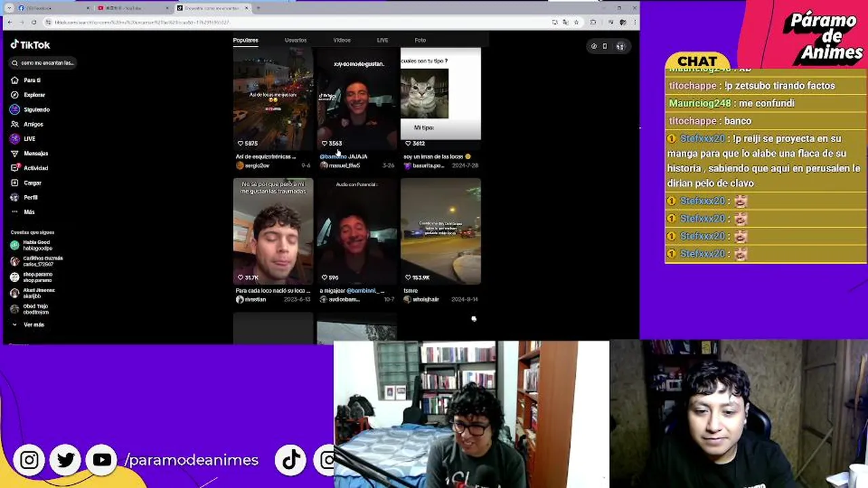Click the Twitter icon in bottom banner
Viewport: 868px width, 488px height.
pyautogui.click(x=66, y=460)
